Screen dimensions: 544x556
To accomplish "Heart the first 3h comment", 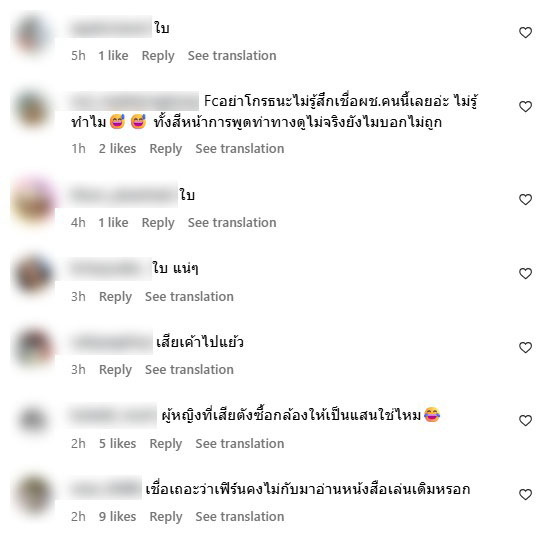I will [525, 273].
